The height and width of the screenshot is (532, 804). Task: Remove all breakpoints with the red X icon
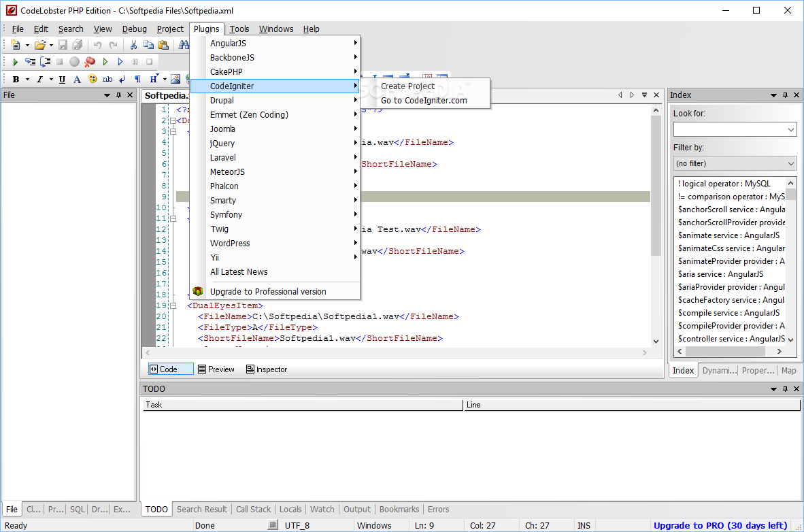[x=90, y=62]
